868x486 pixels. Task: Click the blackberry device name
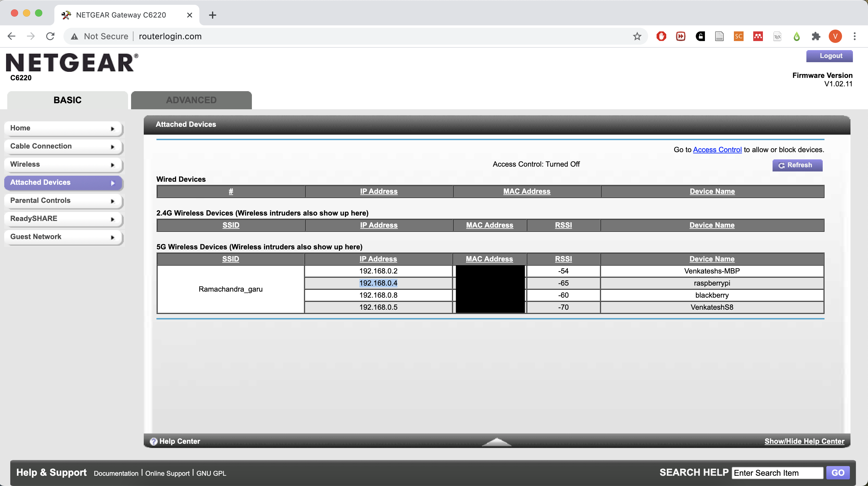point(712,295)
